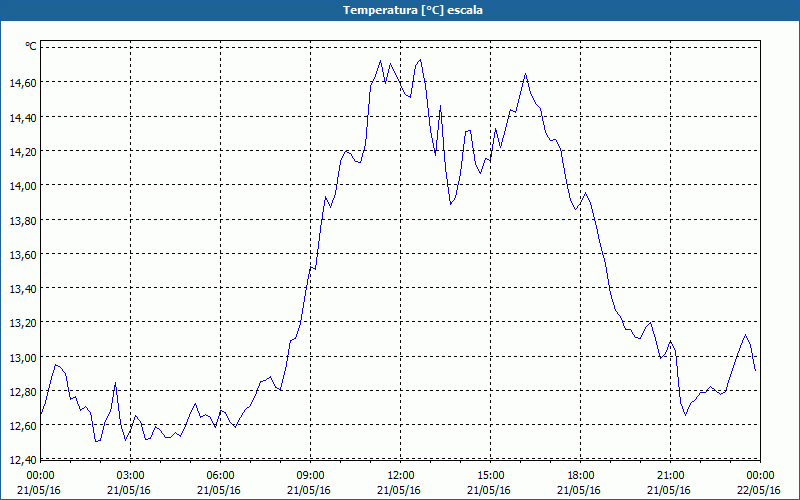Image resolution: width=800 pixels, height=500 pixels.
Task: Click the 13,00 y-axis value
Action: 23,357
